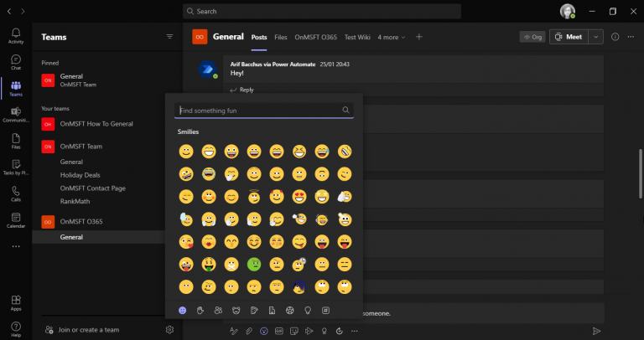Toggle the Emoji picker button in compose bar
This screenshot has width=644, height=340.
[264, 331]
